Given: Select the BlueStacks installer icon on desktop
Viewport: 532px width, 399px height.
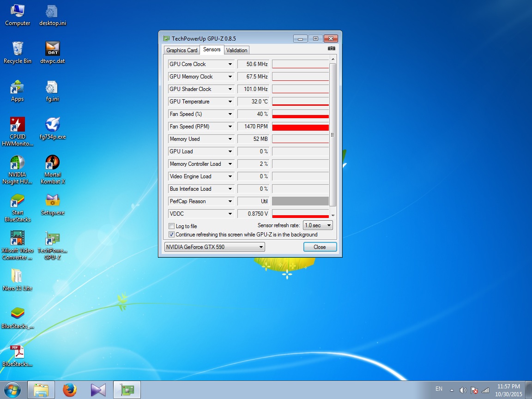Looking at the screenshot, I should pos(17,318).
